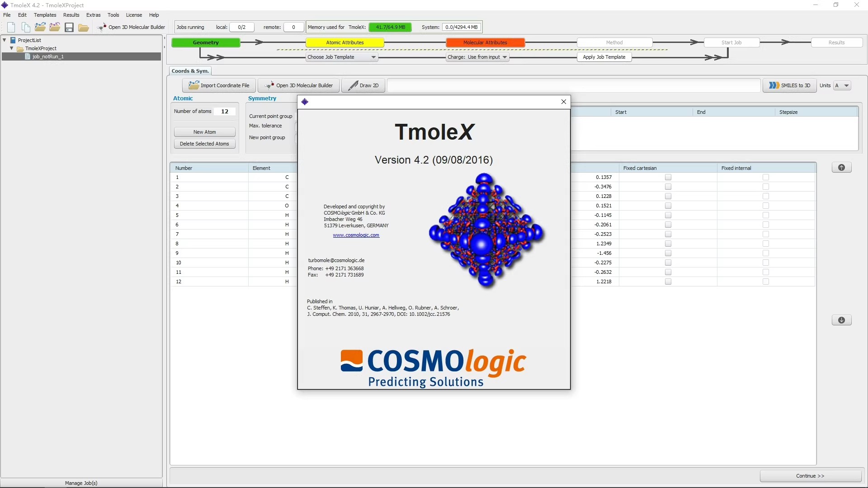Click the Draw 2D pencil button
868x488 pixels.
[363, 85]
